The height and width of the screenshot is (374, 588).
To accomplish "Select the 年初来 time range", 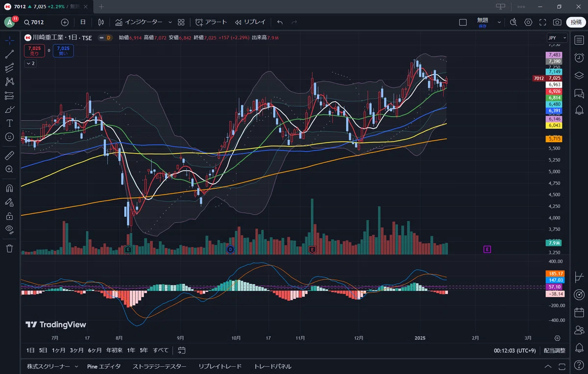I will [114, 350].
